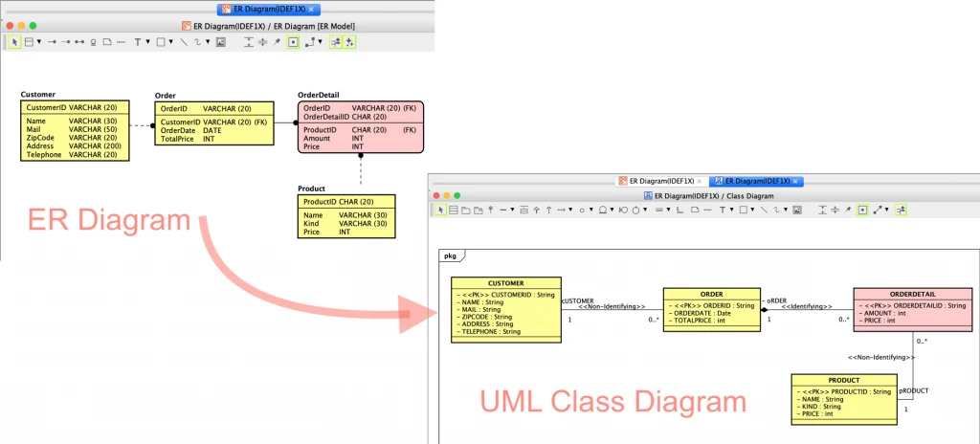The width and height of the screenshot is (980, 444).
Task: Close the active tab in Class Diagram window
Action: (x=794, y=182)
